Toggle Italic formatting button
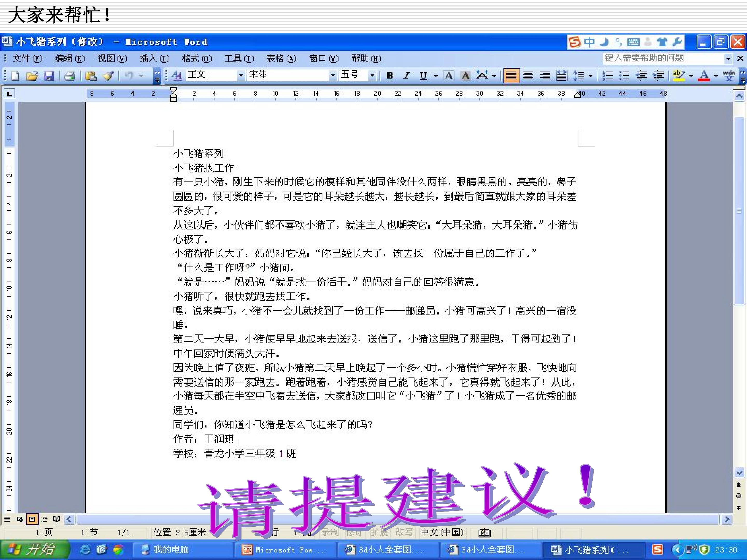The image size is (747, 560). click(406, 76)
